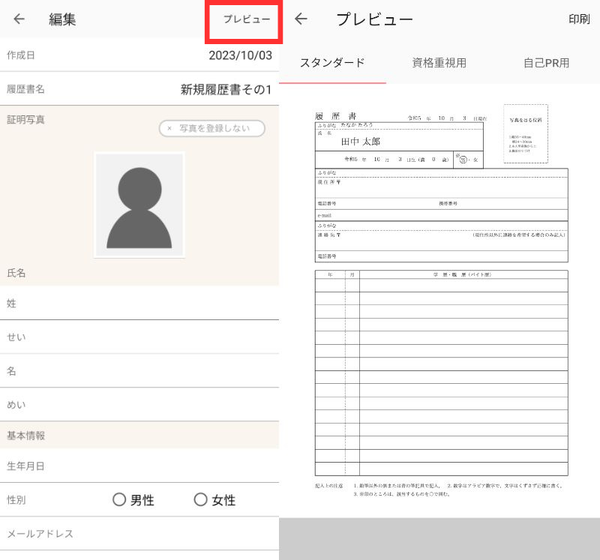Open the 生年月日 field
600x560 pixels.
tap(139, 466)
